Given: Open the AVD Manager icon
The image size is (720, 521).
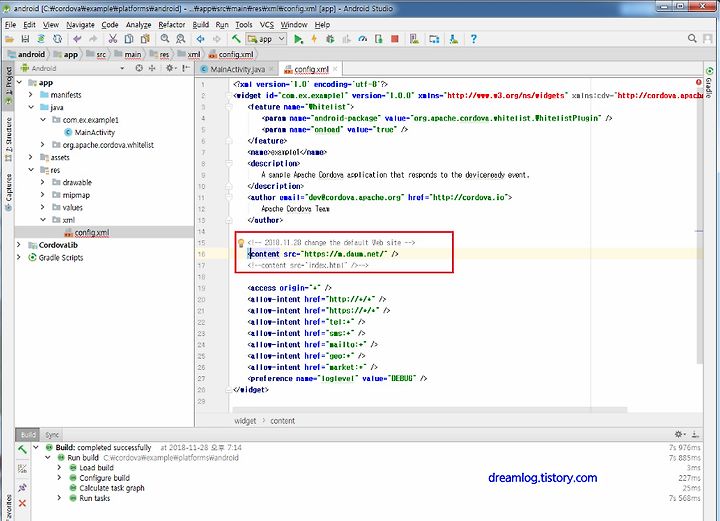Looking at the screenshot, I should pyautogui.click(x=414, y=39).
